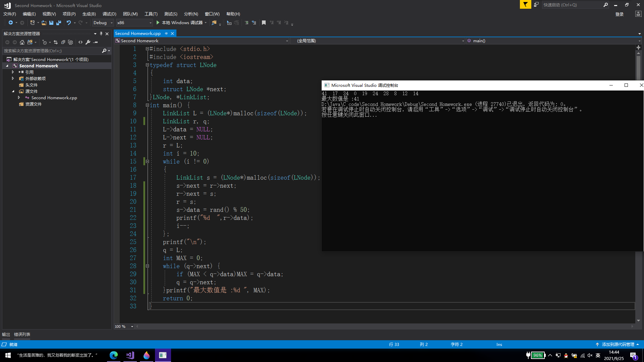The height and width of the screenshot is (362, 644).
Task: Click the View Code icon in Solution Explorer
Action: 80,42
